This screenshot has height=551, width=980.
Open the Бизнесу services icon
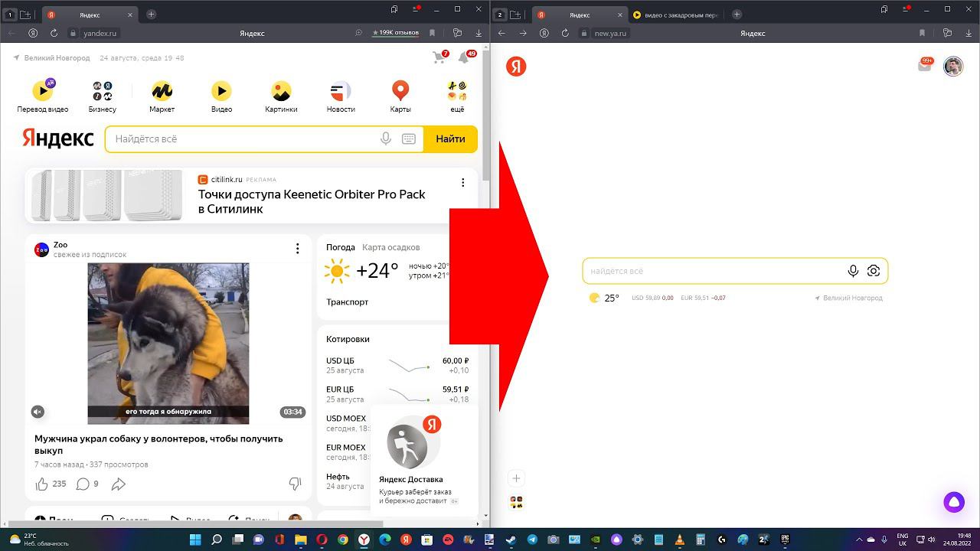point(103,91)
